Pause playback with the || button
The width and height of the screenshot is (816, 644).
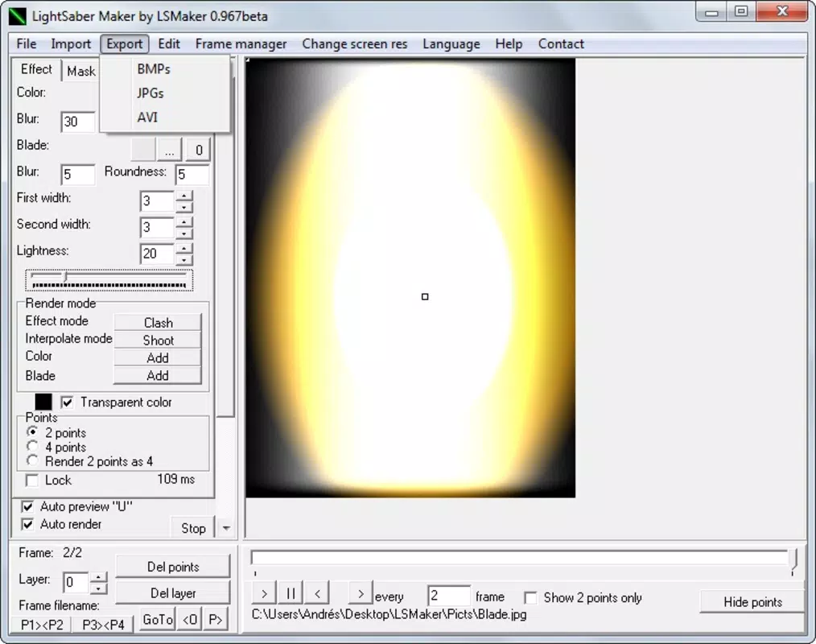(291, 594)
